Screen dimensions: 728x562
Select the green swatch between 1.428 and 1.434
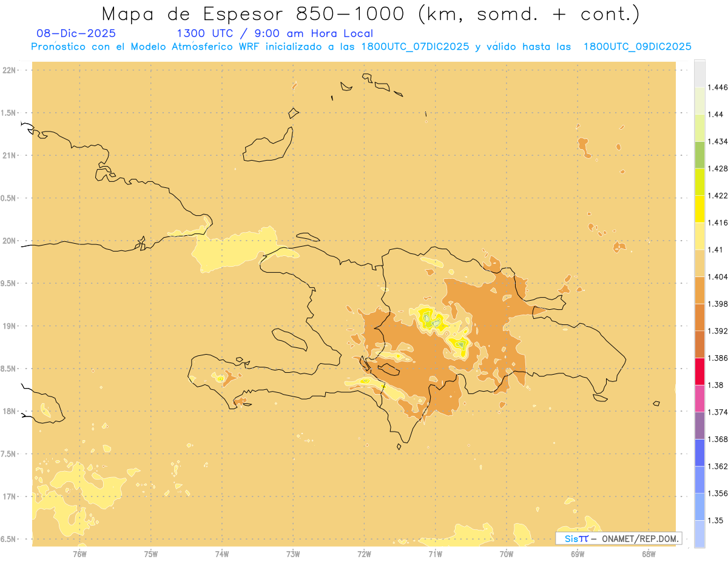(699, 155)
